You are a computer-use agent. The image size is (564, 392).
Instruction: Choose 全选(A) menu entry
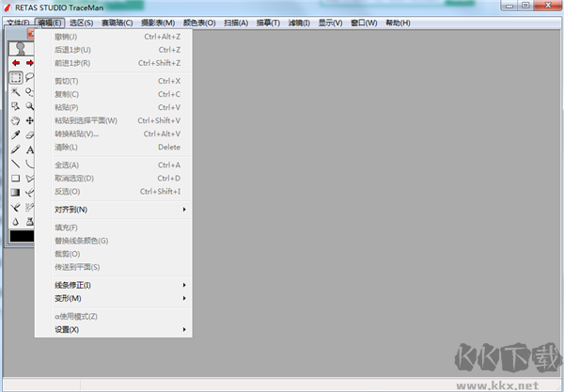click(x=114, y=165)
